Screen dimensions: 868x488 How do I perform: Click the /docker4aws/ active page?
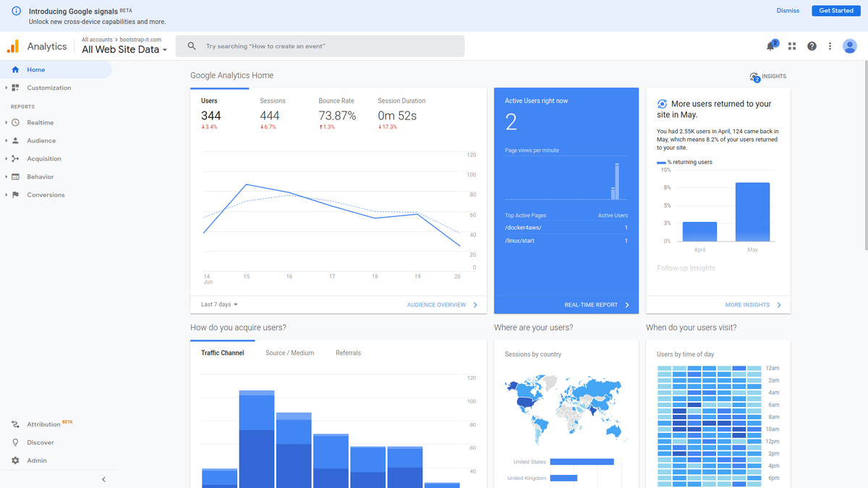pos(523,228)
